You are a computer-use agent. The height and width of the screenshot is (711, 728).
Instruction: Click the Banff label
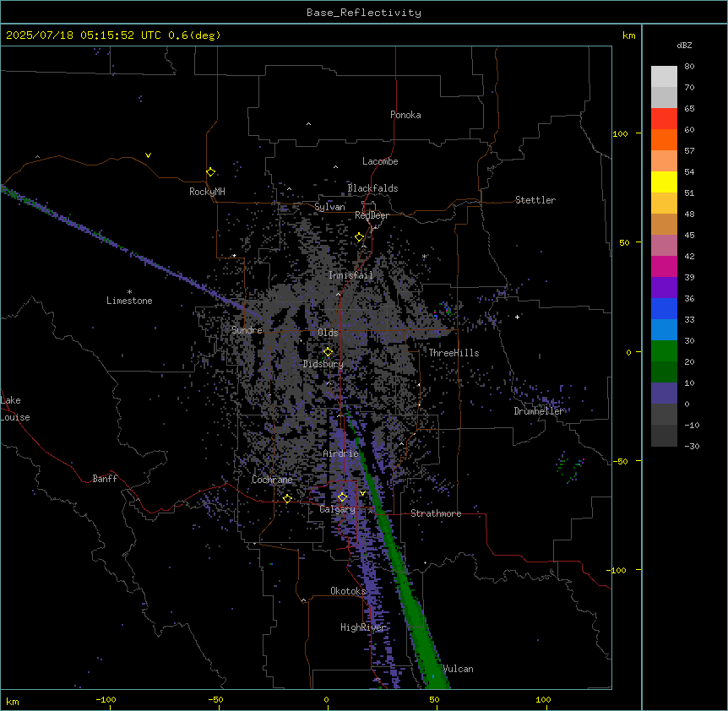point(105,479)
